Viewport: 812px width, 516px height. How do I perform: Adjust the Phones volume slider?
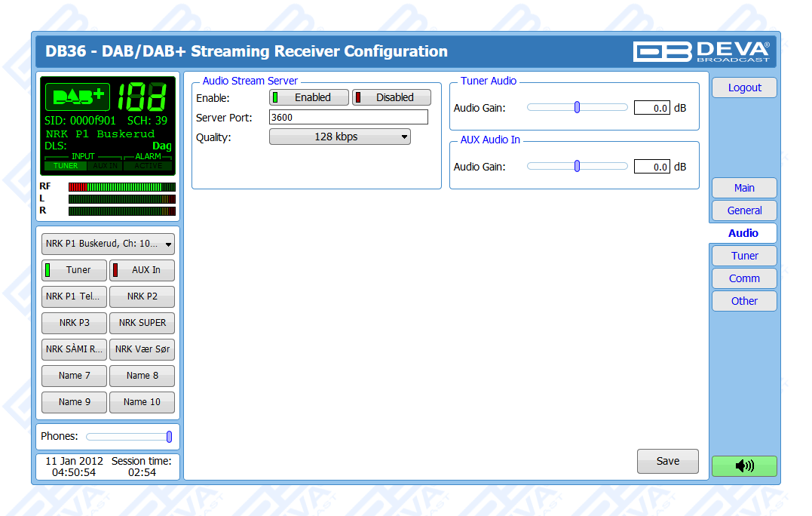(x=128, y=437)
